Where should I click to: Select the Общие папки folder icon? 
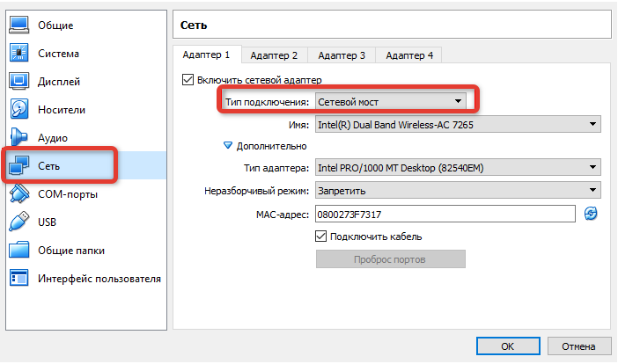pyautogui.click(x=20, y=251)
